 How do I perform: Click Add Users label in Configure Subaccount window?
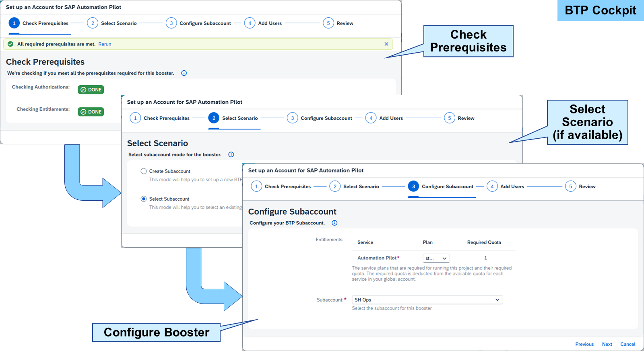pyautogui.click(x=512, y=187)
